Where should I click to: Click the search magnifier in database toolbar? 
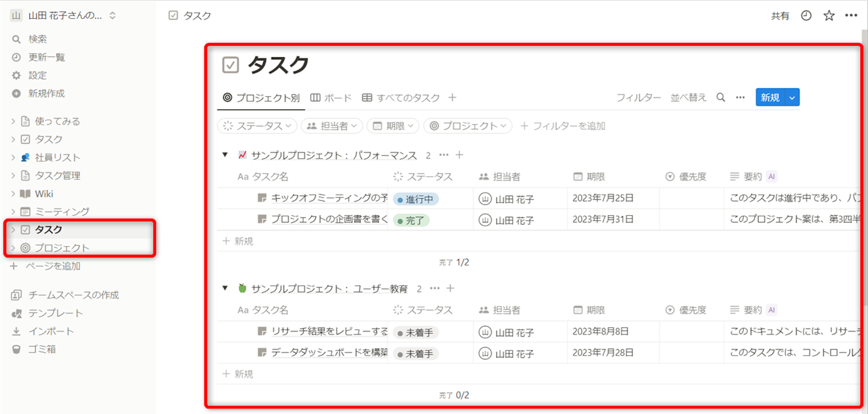click(x=721, y=97)
